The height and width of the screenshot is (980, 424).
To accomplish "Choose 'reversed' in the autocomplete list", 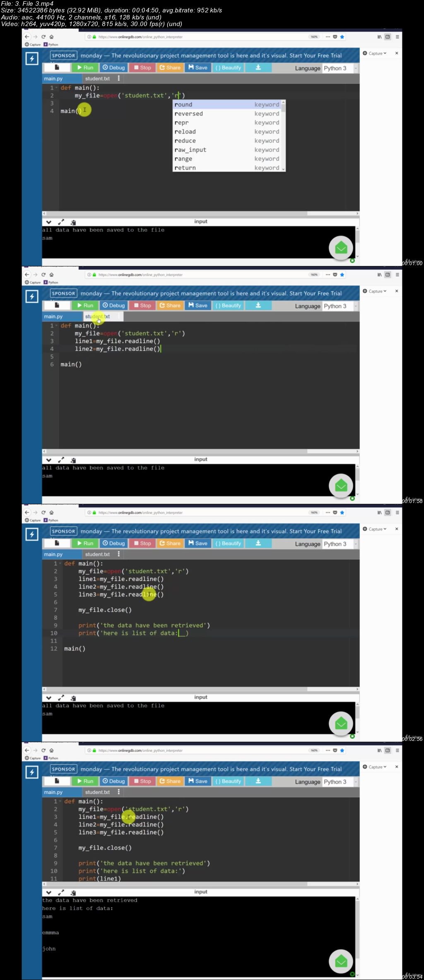I will point(227,114).
